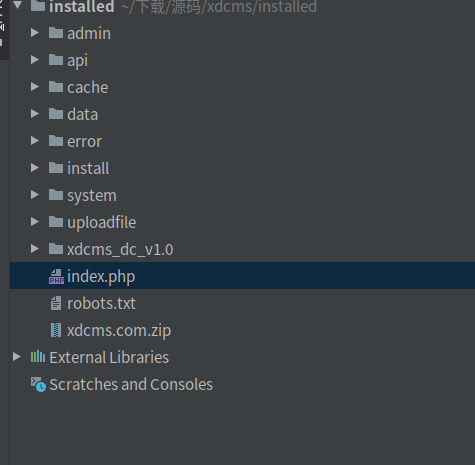The image size is (475, 465).
Task: Select the data folder
Action: (83, 114)
